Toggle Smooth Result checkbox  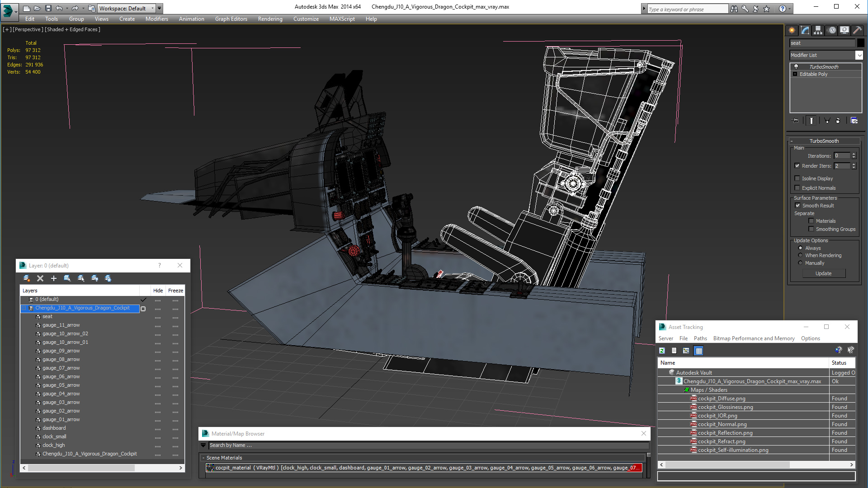point(798,206)
